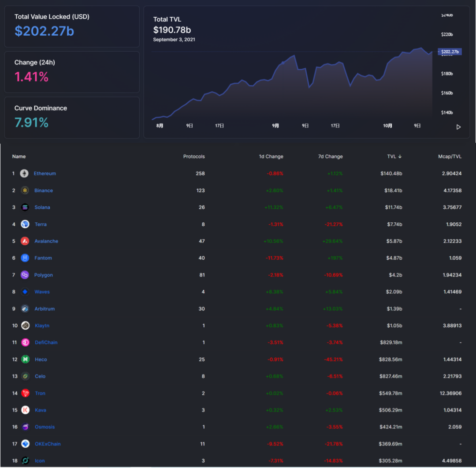The image size is (476, 468).
Task: Click the OKExChain logo icon
Action: point(26,444)
